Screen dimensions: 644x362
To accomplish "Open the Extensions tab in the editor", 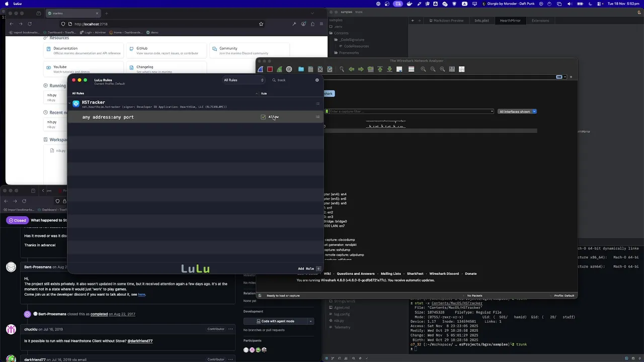I will tap(540, 21).
